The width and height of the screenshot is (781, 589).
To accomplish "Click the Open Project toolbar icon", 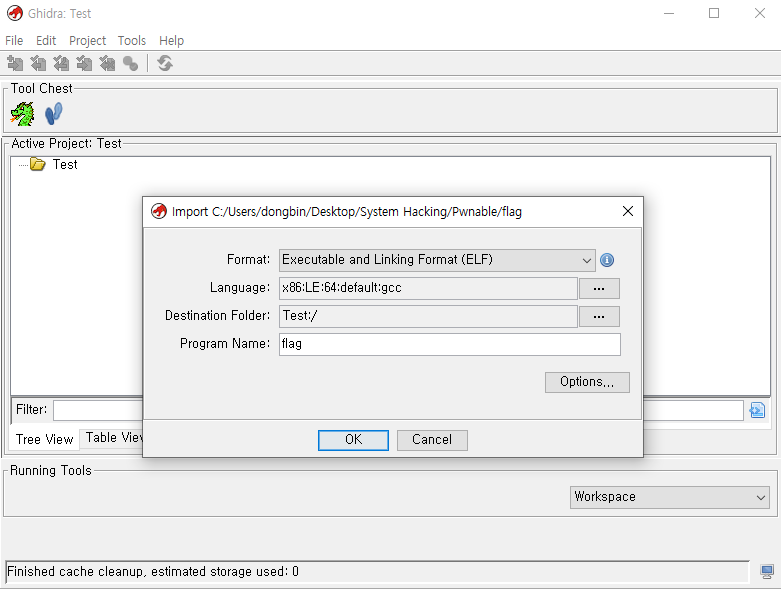I will [38, 63].
